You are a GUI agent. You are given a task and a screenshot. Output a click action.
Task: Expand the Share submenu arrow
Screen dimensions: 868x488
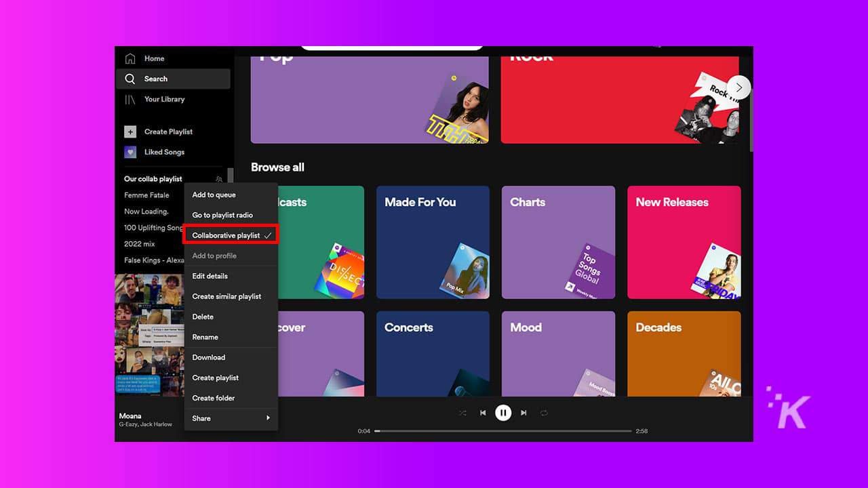267,418
